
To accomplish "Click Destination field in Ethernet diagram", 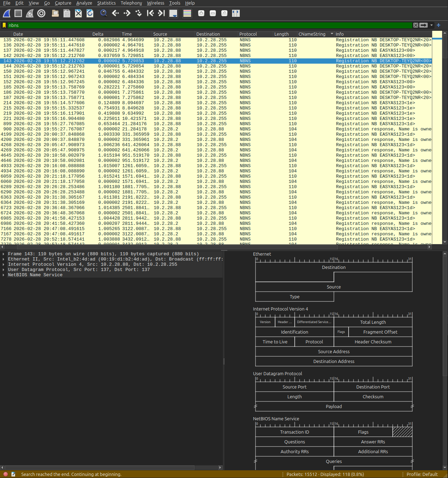I will pos(334,267).
